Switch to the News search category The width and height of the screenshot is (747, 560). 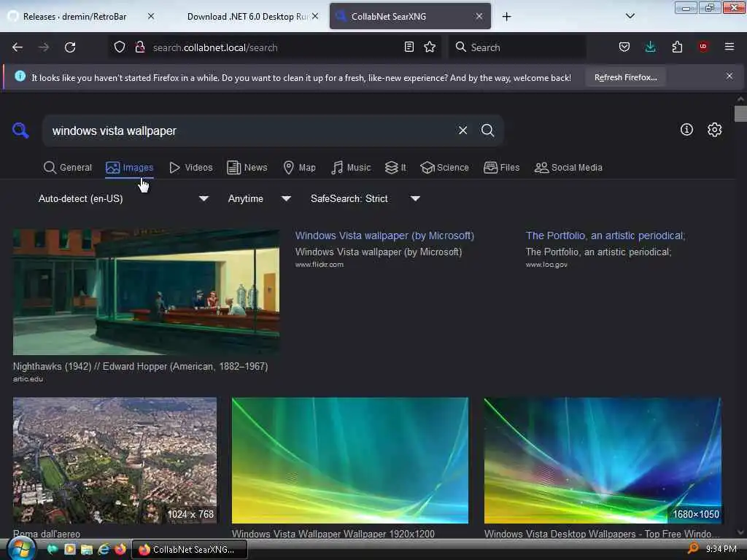point(247,168)
